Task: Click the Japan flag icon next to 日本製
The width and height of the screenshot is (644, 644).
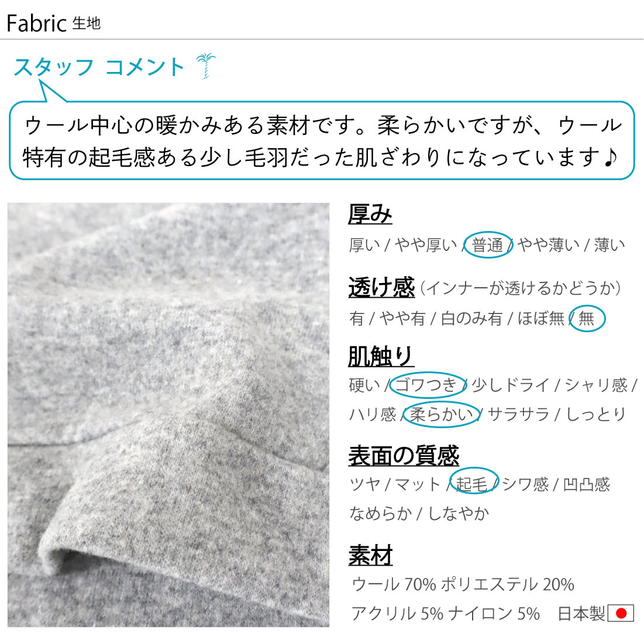Action: click(621, 613)
